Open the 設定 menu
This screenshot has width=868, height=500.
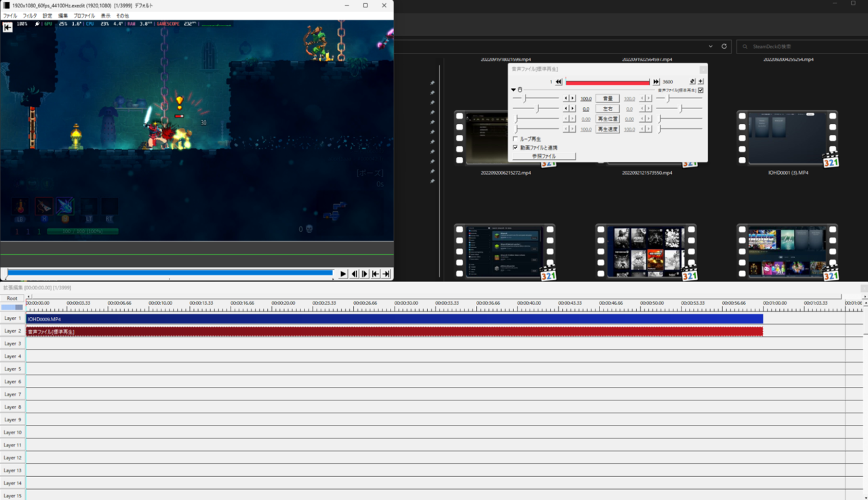coord(47,16)
